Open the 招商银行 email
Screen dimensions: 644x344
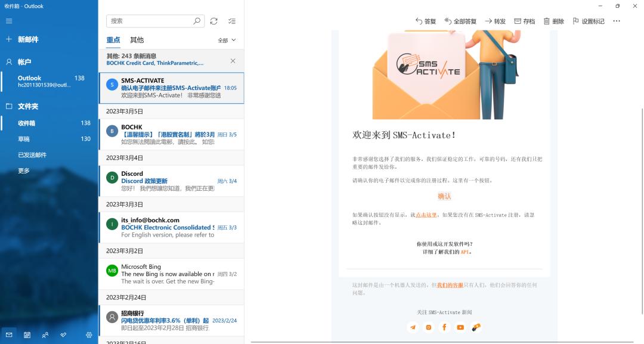pos(171,320)
